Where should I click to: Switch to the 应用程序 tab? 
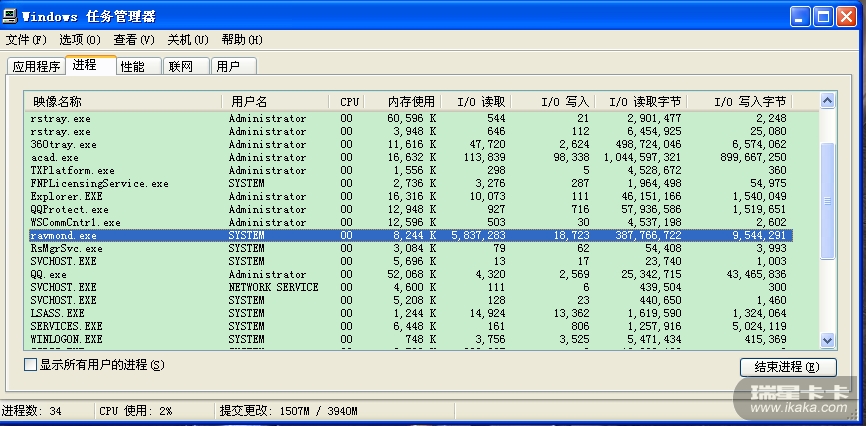pyautogui.click(x=36, y=67)
